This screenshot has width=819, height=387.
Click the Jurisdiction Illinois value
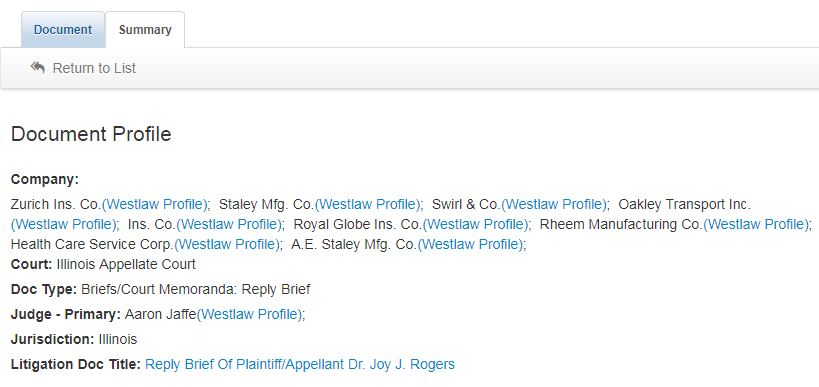pyautogui.click(x=118, y=339)
